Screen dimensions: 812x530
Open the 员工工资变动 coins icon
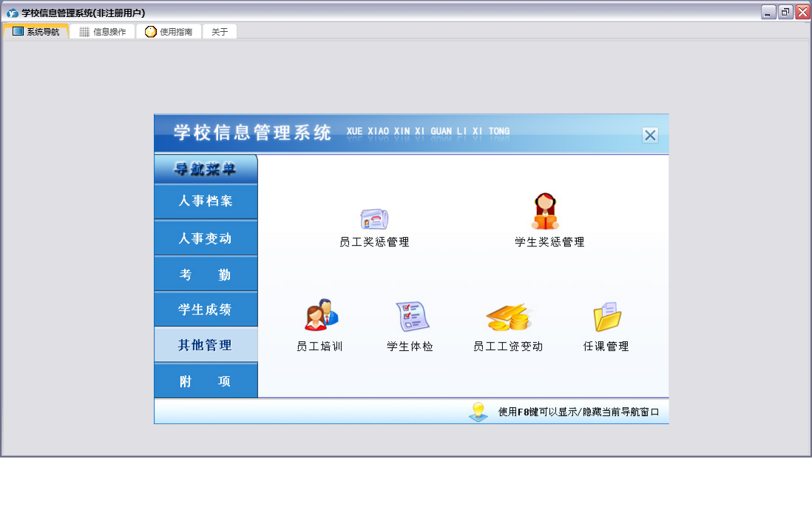[508, 317]
